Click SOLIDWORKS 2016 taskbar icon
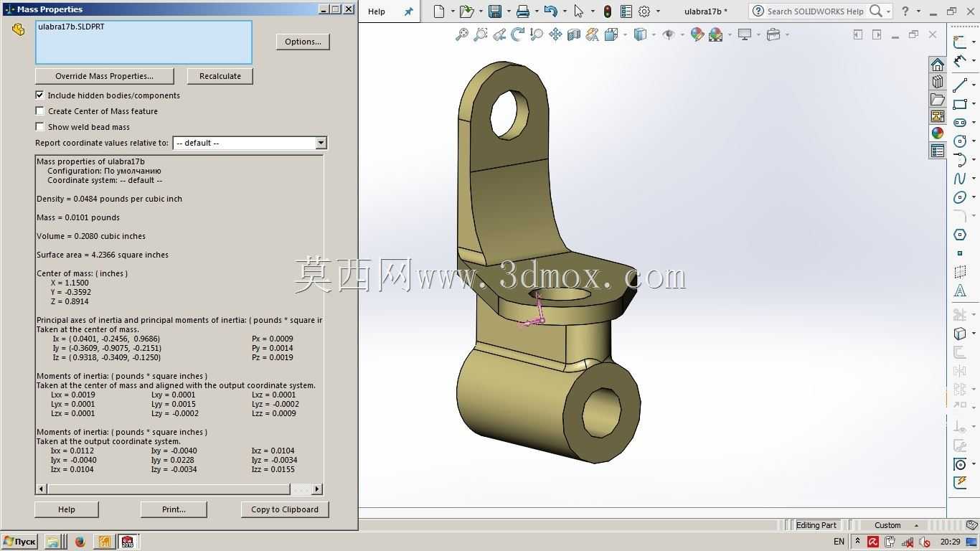980x551 pixels. click(128, 542)
